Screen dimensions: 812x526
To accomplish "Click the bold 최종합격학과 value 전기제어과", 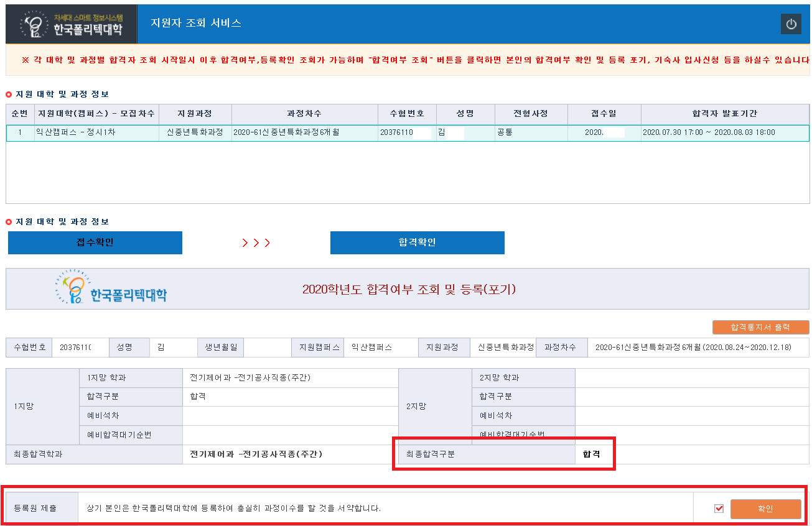I will (256, 454).
